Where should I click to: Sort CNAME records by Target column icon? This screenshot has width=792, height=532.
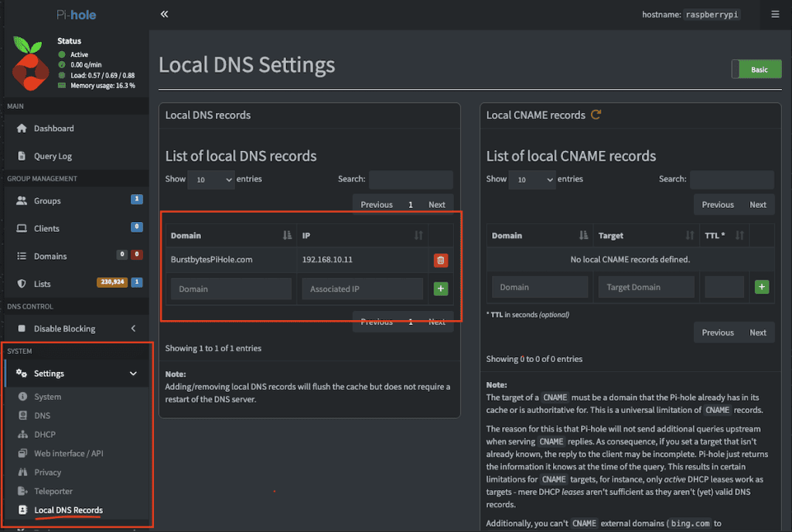pos(689,235)
